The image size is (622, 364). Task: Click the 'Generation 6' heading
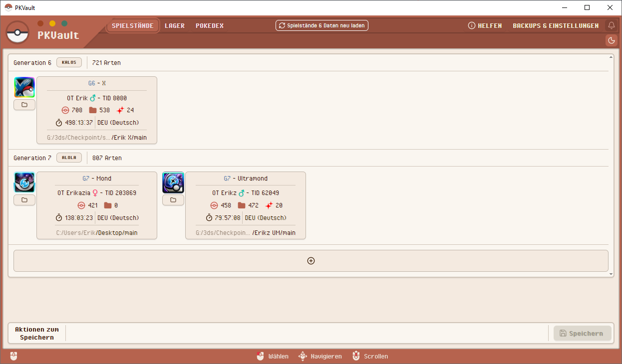pos(32,63)
